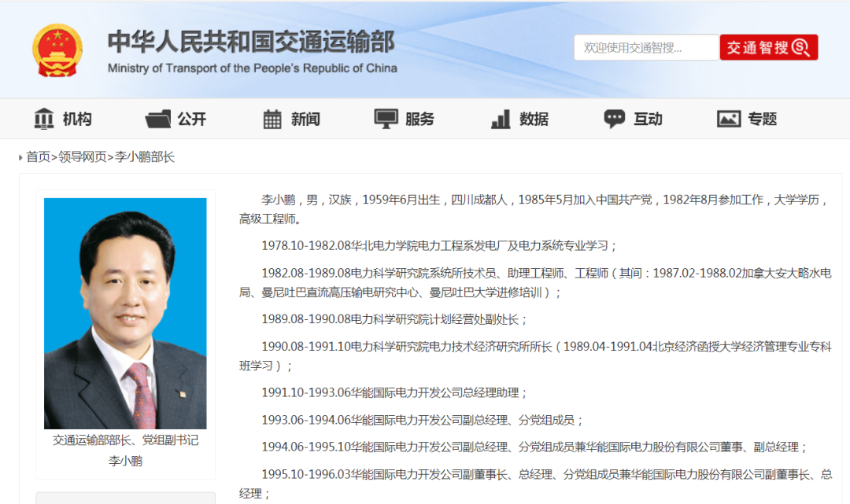Click the 新闻 calendar icon
850x504 pixels.
pyautogui.click(x=272, y=120)
